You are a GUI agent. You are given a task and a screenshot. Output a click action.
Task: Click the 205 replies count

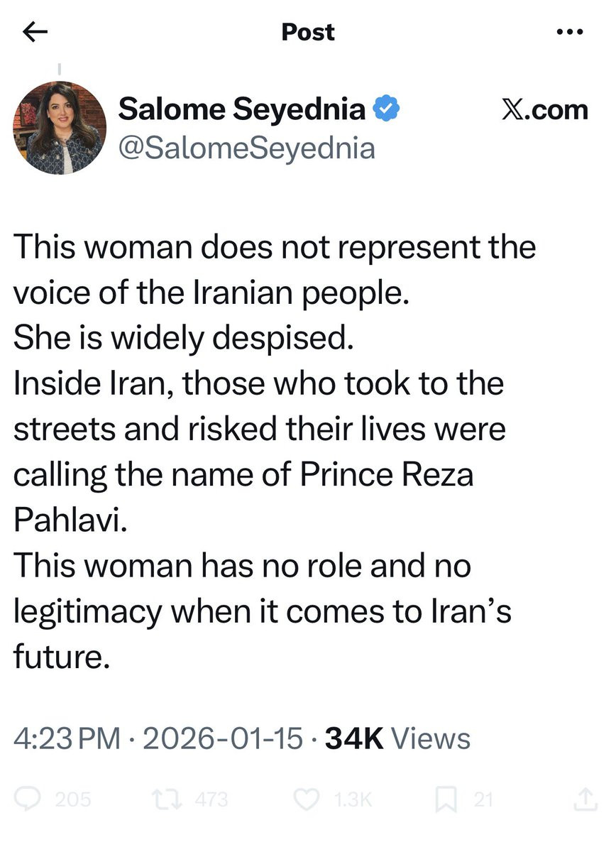[72, 800]
